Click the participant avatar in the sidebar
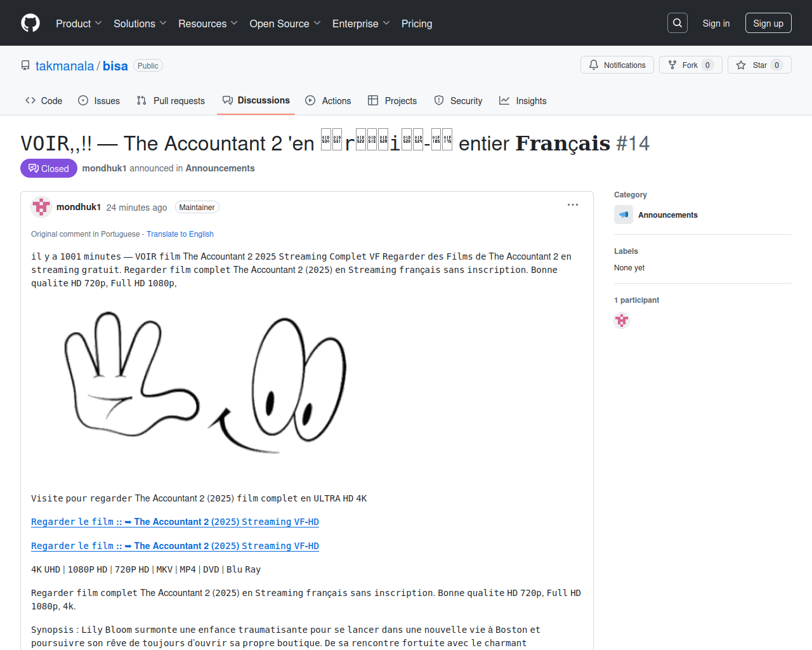The image size is (812, 650). 622,321
